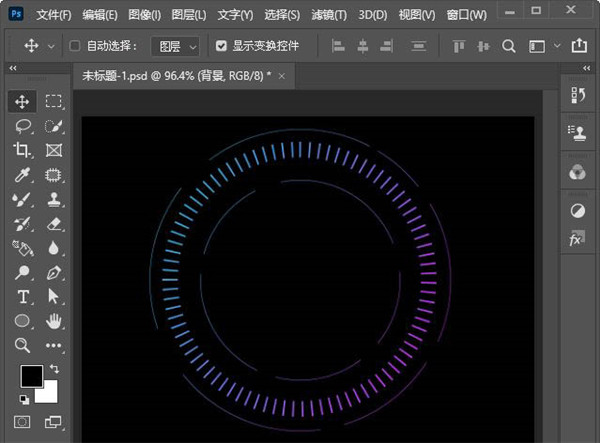The width and height of the screenshot is (600, 443).
Task: Click the white background color swatch
Action: 49,393
